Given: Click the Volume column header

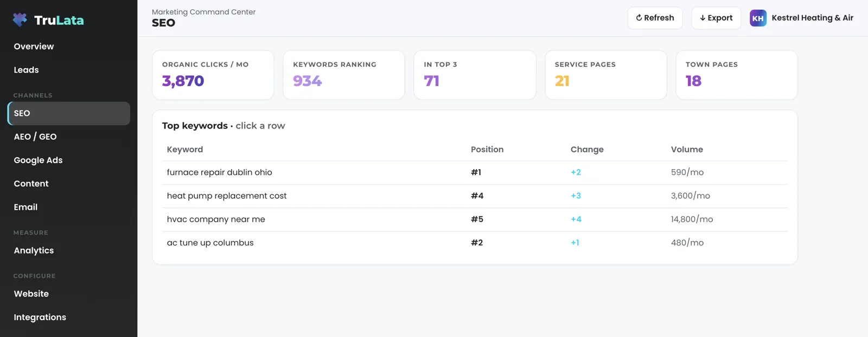Looking at the screenshot, I should [687, 150].
